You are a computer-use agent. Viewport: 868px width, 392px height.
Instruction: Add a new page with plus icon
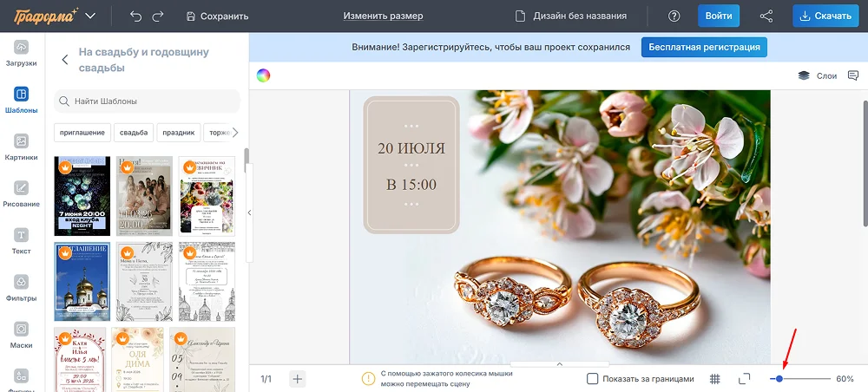tap(298, 379)
